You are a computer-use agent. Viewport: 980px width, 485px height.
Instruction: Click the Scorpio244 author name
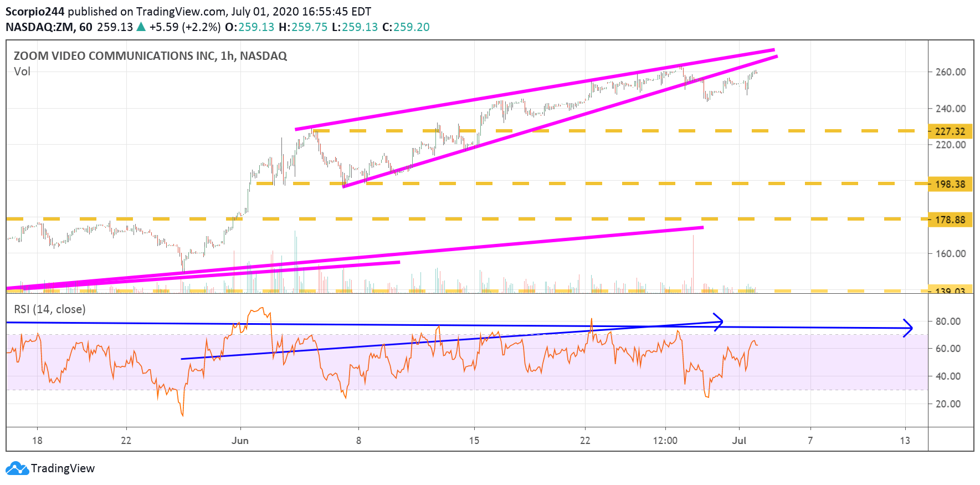pyautogui.click(x=35, y=12)
